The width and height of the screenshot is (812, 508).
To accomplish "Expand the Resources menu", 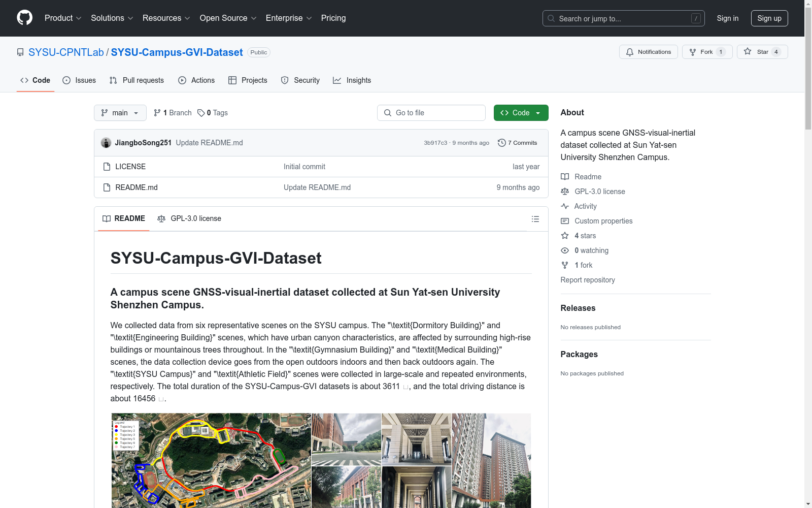I will 166,18.
